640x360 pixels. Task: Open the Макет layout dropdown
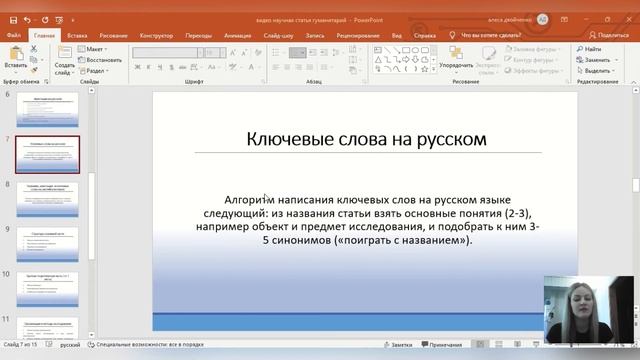coord(93,49)
